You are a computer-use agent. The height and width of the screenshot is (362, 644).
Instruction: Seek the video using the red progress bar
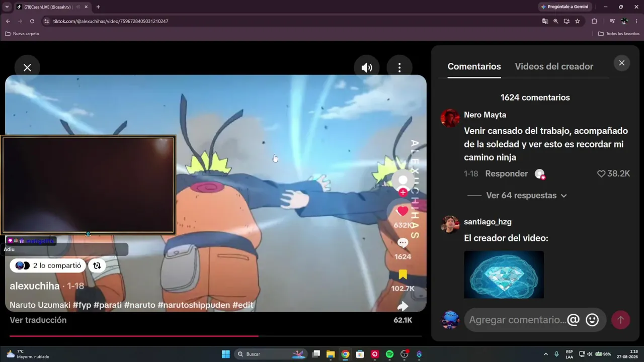215,336
